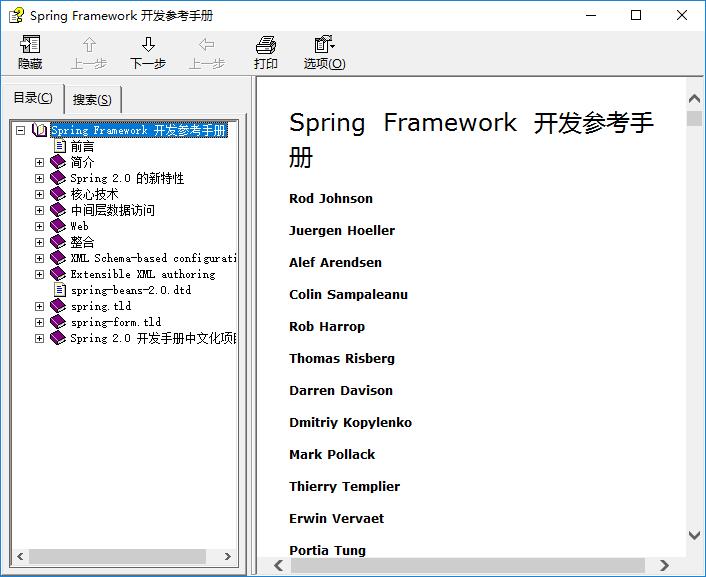Click the book icon beside Extensible XML authoring

tap(58, 274)
